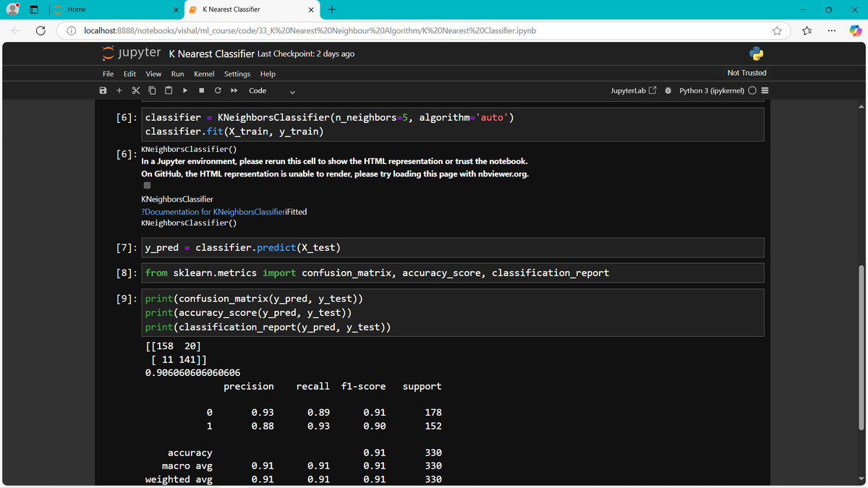The width and height of the screenshot is (868, 488).
Task: Open the Help menu
Action: [x=268, y=74]
